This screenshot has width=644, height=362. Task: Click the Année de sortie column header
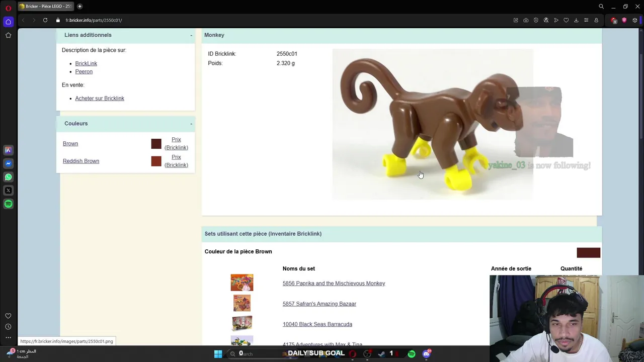(511, 268)
